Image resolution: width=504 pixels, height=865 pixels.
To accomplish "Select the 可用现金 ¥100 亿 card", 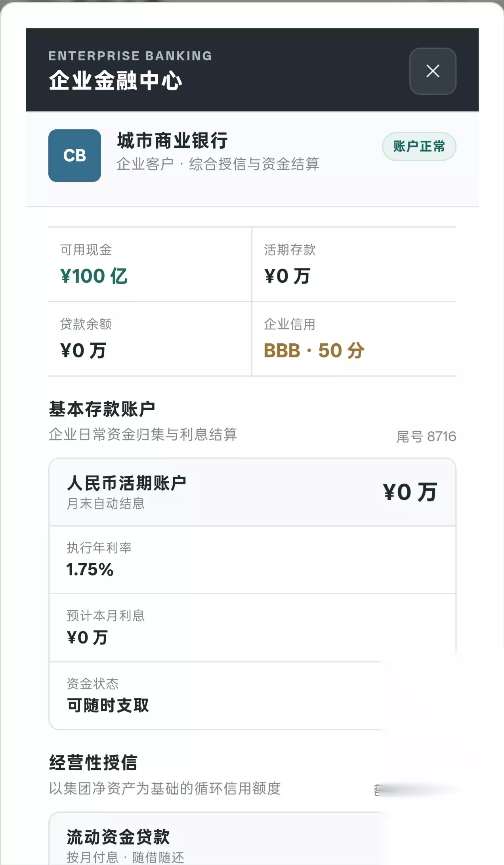I will [150, 264].
